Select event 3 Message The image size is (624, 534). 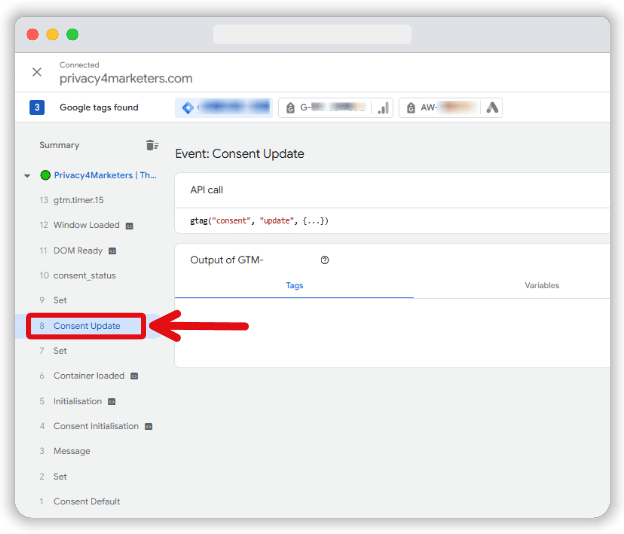click(65, 451)
